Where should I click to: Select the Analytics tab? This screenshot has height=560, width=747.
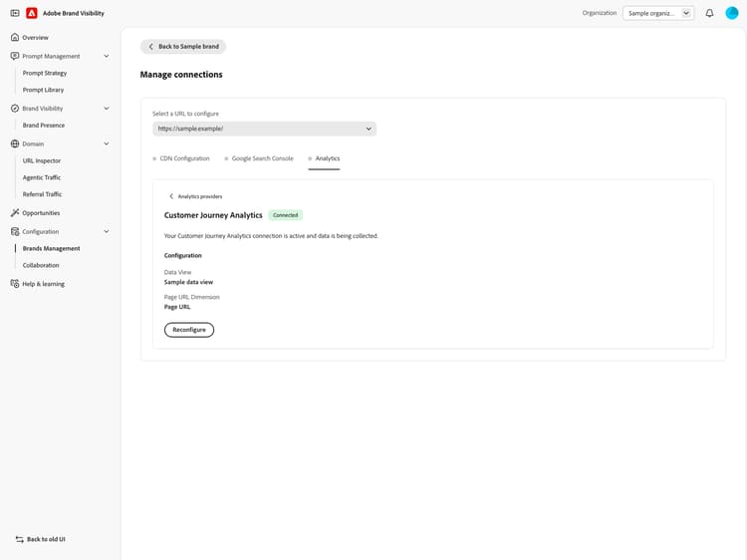(x=324, y=158)
